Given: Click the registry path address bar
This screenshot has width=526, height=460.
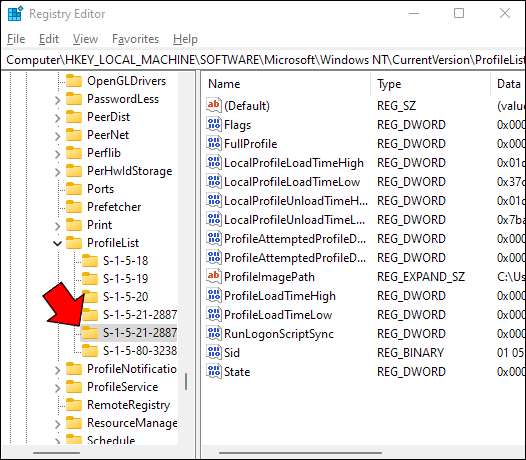Looking at the screenshot, I should [x=263, y=60].
